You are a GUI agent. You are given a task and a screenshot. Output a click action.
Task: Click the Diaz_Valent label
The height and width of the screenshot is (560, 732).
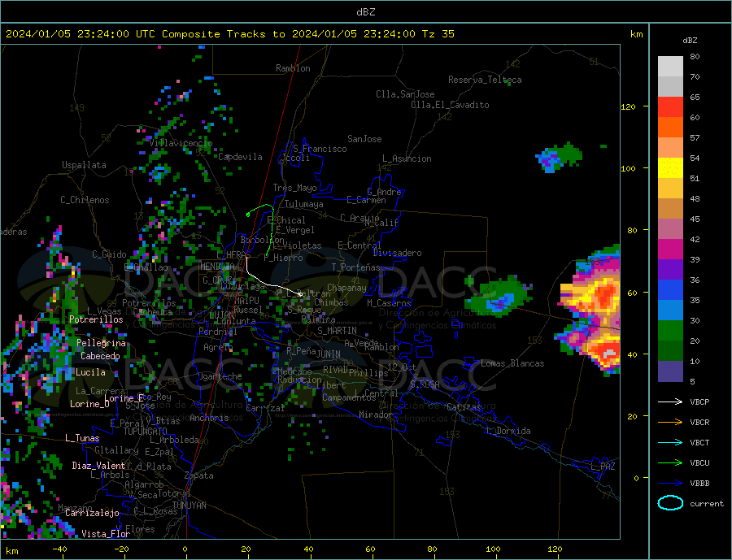coord(98,466)
